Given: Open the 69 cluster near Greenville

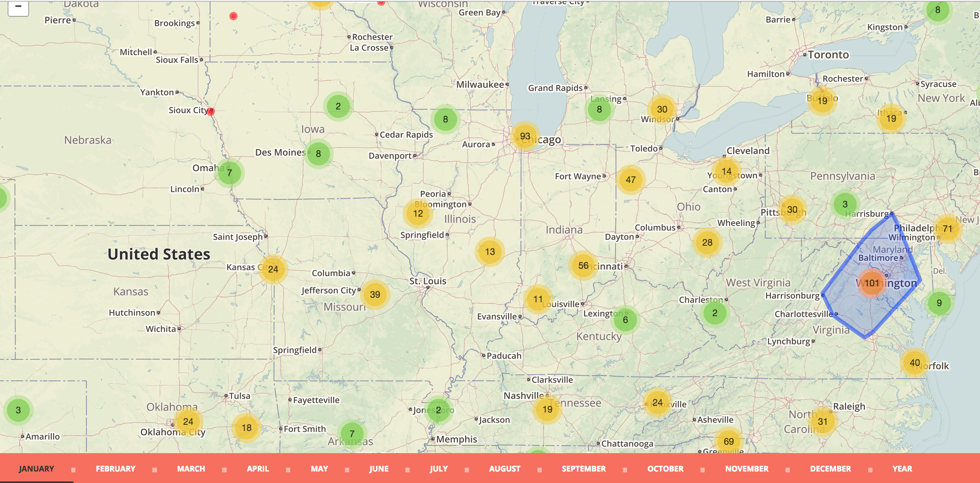Looking at the screenshot, I should pos(728,441).
